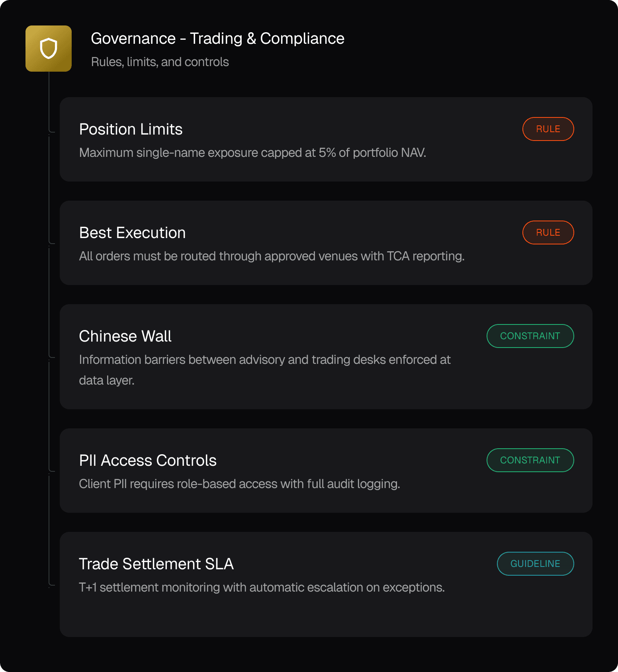The width and height of the screenshot is (618, 672).
Task: Click the RULE badge on Best Execution
Action: point(548,232)
